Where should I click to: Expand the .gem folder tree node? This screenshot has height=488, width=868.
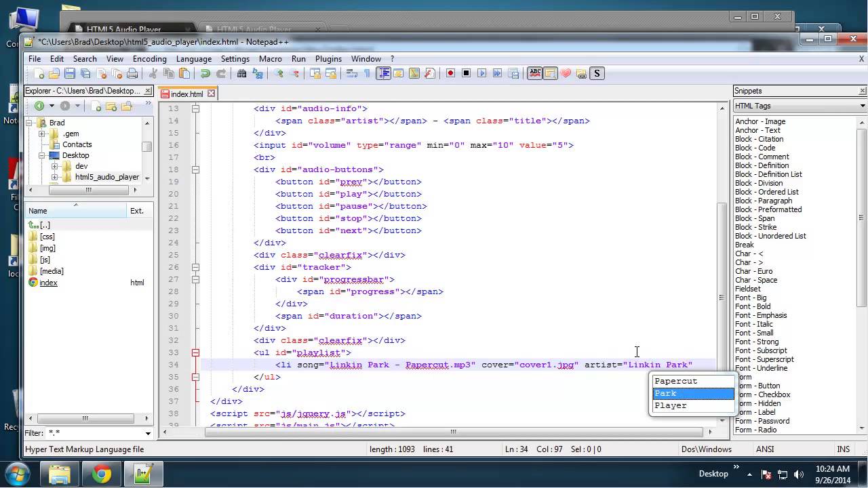[41, 134]
